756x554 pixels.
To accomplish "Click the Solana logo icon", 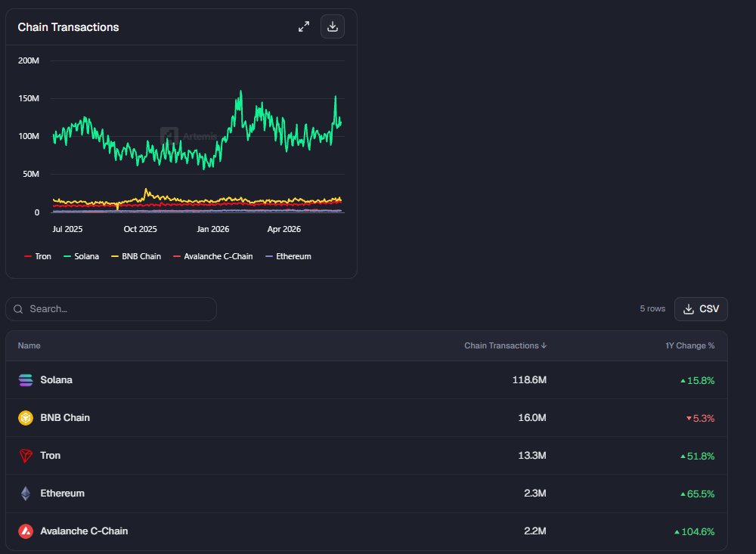I will 26,380.
